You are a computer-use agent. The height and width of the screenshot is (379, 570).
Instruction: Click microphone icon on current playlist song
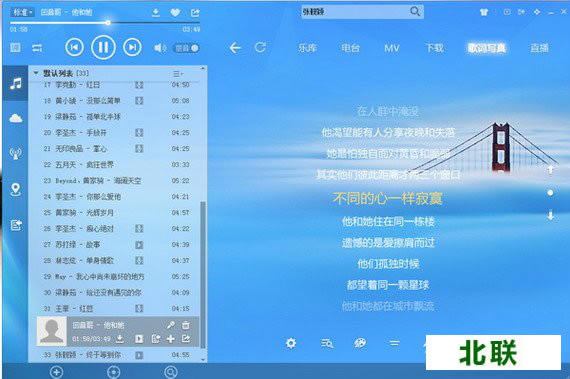[x=171, y=324]
